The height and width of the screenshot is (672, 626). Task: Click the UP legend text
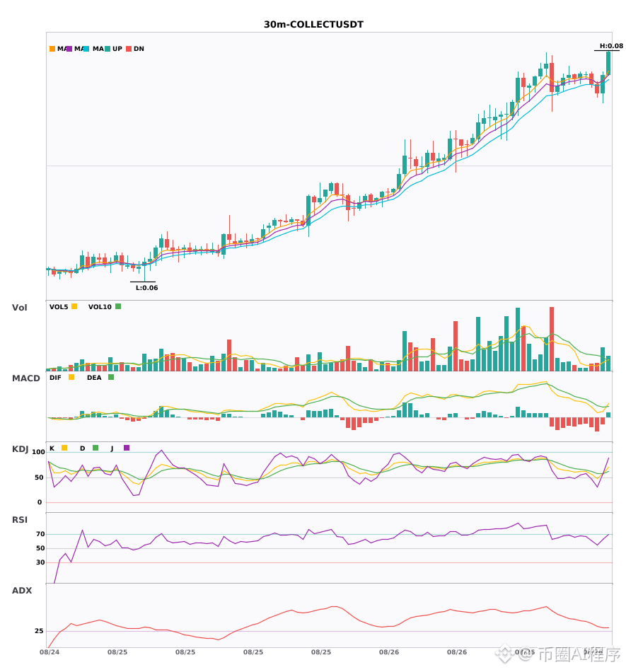pyautogui.click(x=117, y=49)
